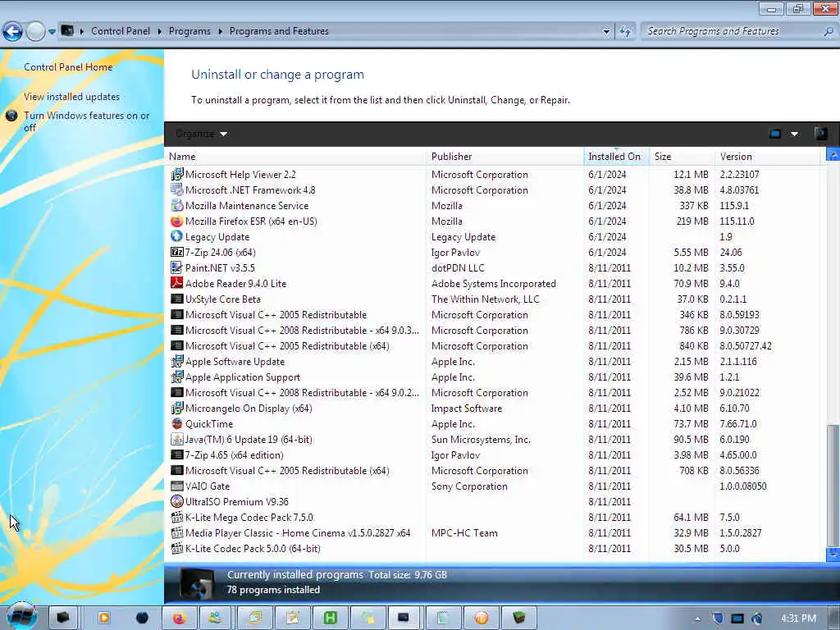This screenshot has height=630, width=840.
Task: Open the Minecraft grass block taskbar icon
Action: pos(518,619)
